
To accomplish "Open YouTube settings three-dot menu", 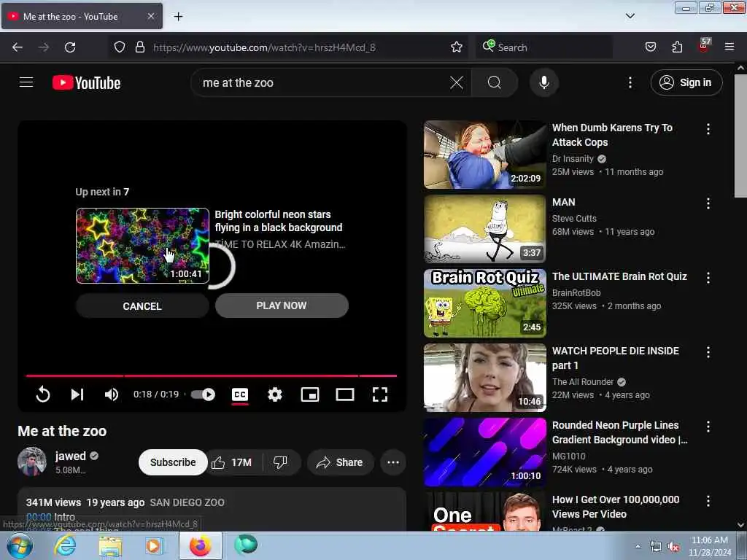I will 630,83.
